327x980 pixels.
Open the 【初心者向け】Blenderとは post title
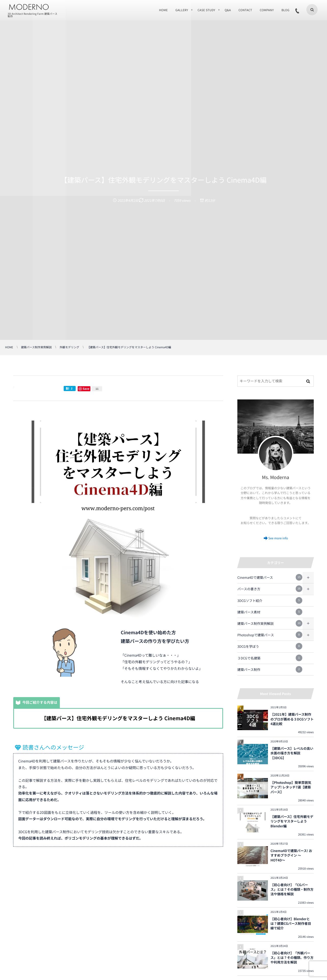[291, 923]
